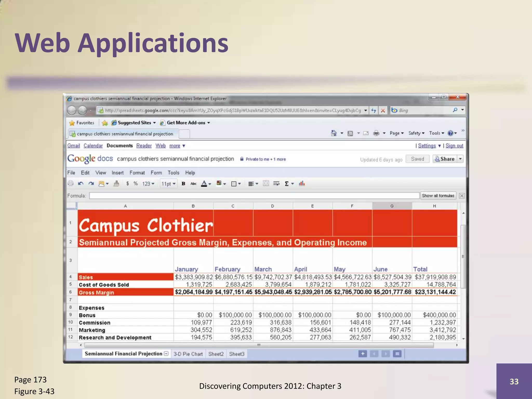This screenshot has width=532, height=399.
Task: Click the wrap text icon
Action: pos(276,184)
